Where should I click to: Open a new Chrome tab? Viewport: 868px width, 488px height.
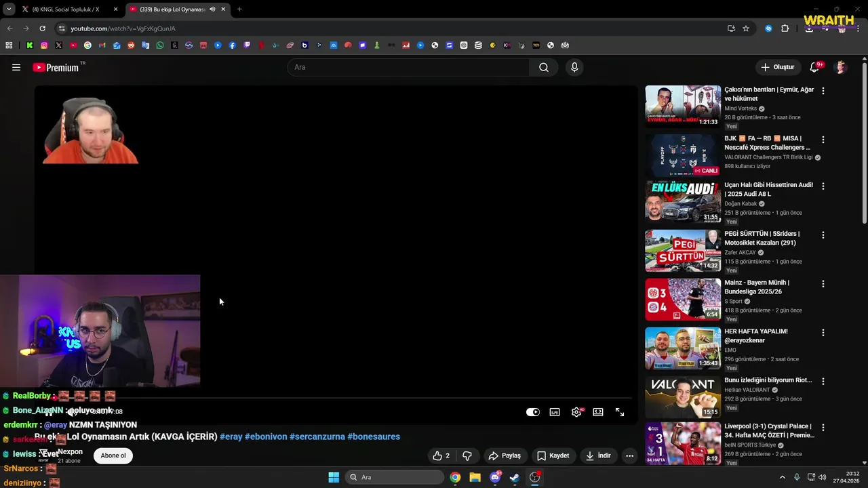pyautogui.click(x=239, y=9)
